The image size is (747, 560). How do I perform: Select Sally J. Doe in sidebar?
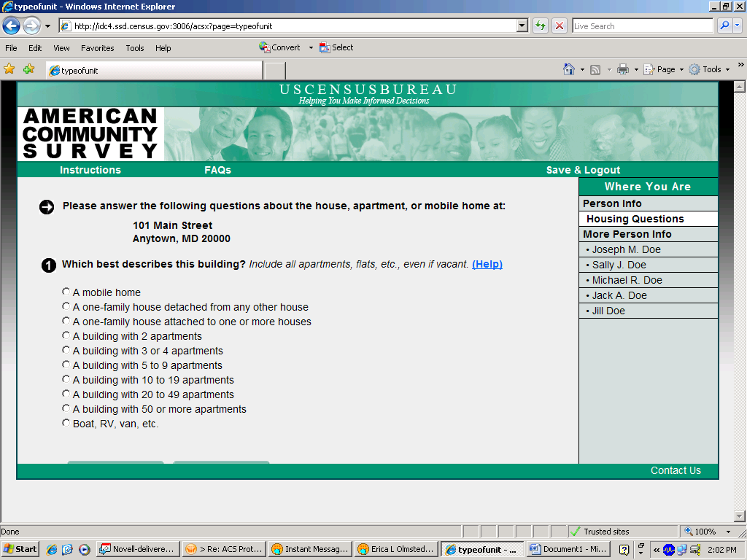[x=649, y=265]
